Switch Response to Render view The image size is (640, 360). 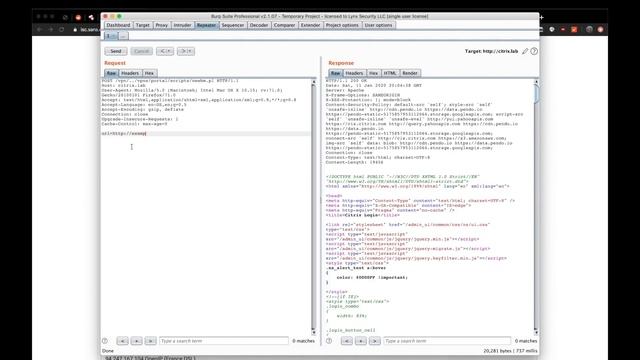point(410,73)
